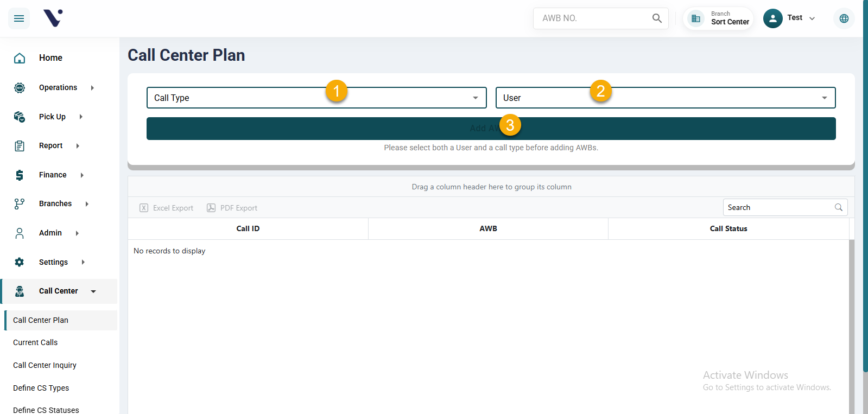The image size is (868, 414).
Task: Click the Pick Up package icon
Action: [20, 117]
